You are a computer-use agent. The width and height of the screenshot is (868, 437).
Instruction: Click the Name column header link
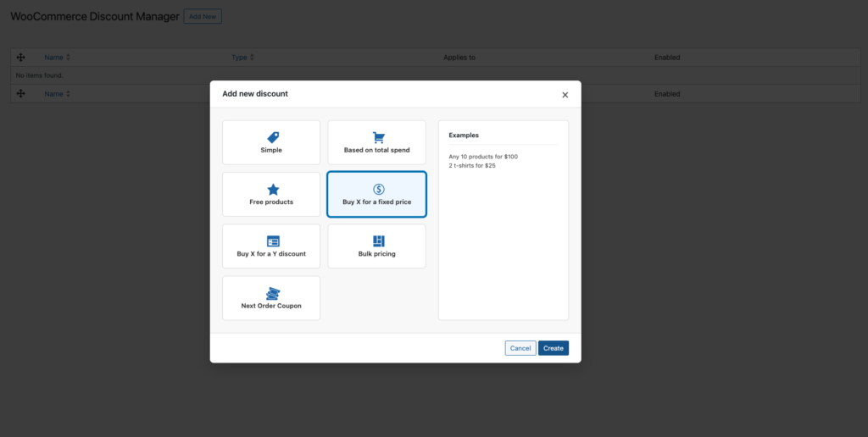point(53,57)
